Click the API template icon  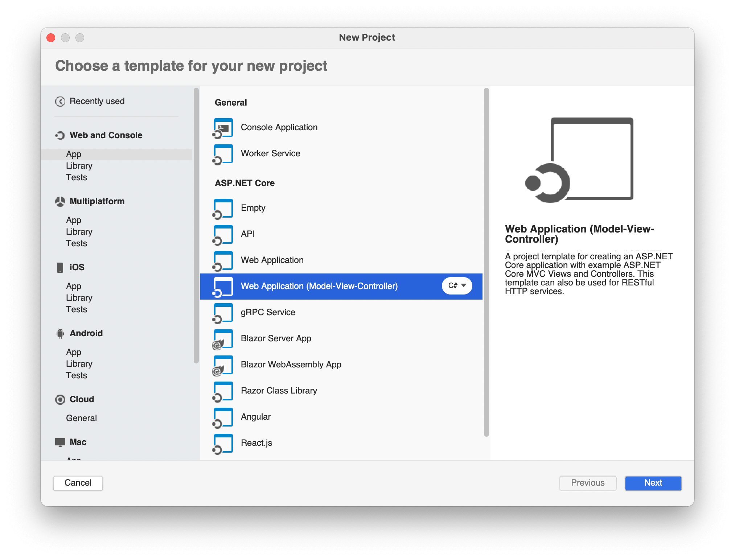(222, 235)
